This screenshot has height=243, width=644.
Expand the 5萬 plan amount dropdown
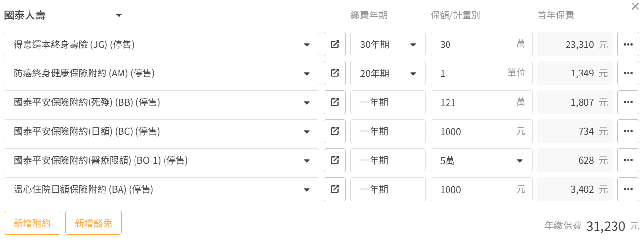tap(481, 161)
